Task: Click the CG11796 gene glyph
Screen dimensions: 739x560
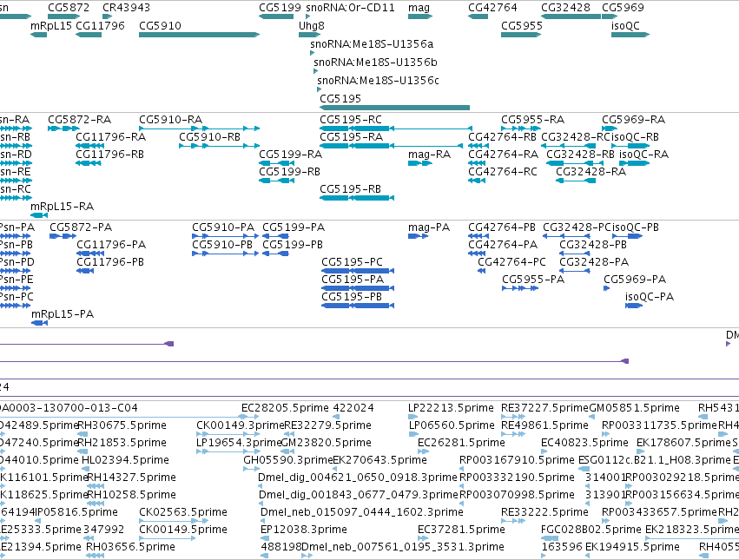Action: click(89, 35)
